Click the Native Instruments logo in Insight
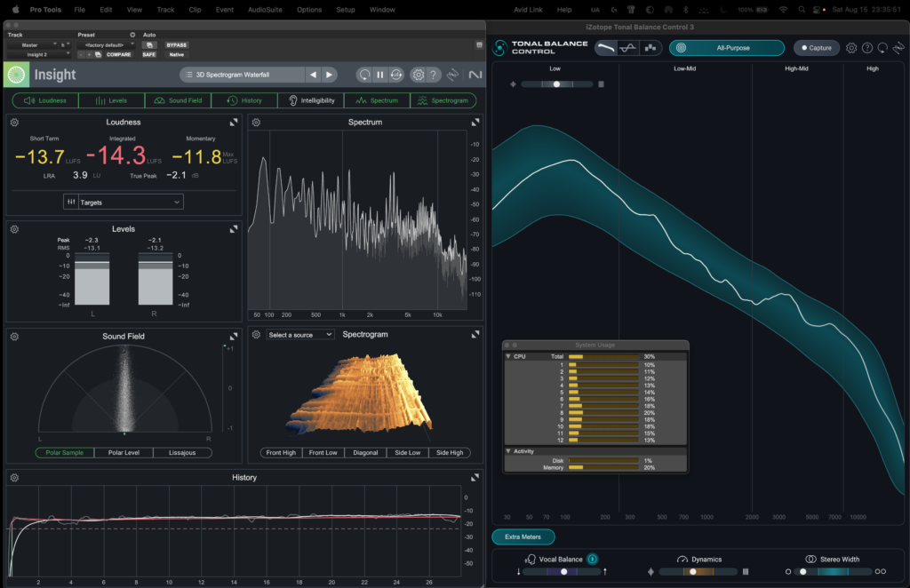 pyautogui.click(x=475, y=75)
